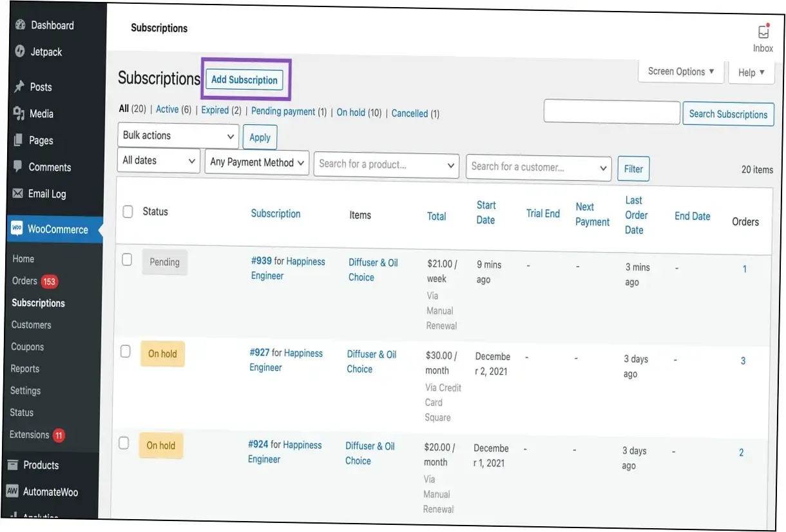Viewport: 786px width, 532px height.
Task: Select the checkbox for subscription #927
Action: coord(126,351)
